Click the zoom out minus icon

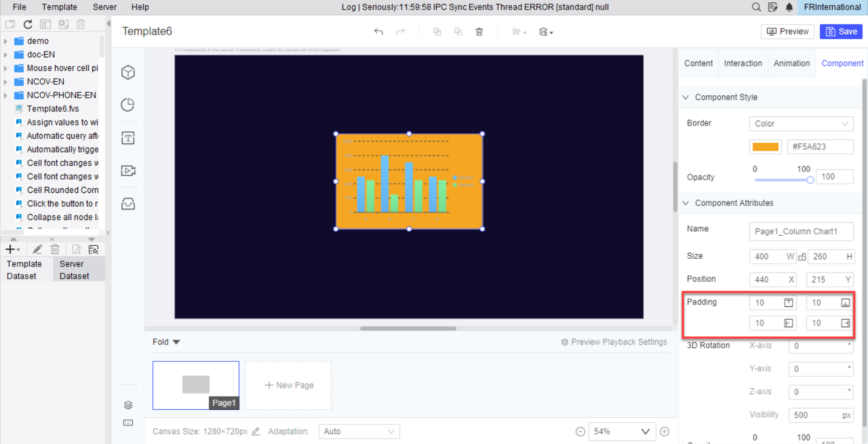pos(580,431)
